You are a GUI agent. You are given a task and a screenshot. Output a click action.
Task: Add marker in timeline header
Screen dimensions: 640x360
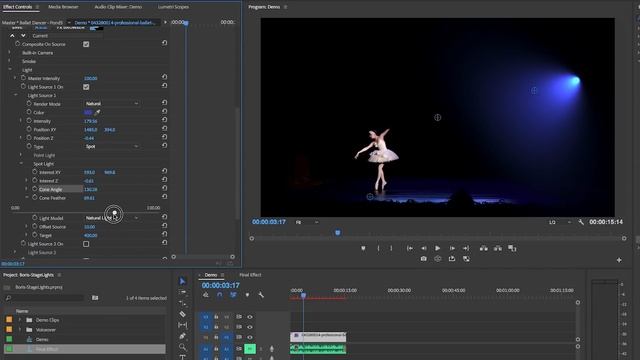(x=247, y=295)
